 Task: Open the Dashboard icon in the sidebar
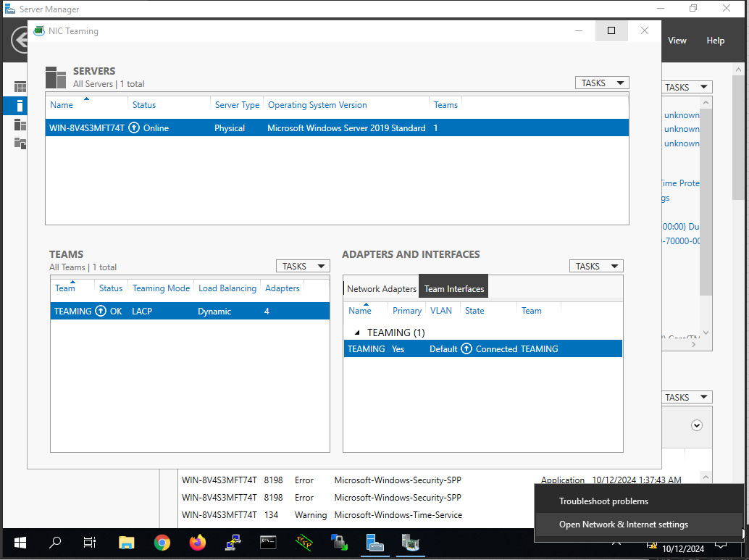pos(20,87)
